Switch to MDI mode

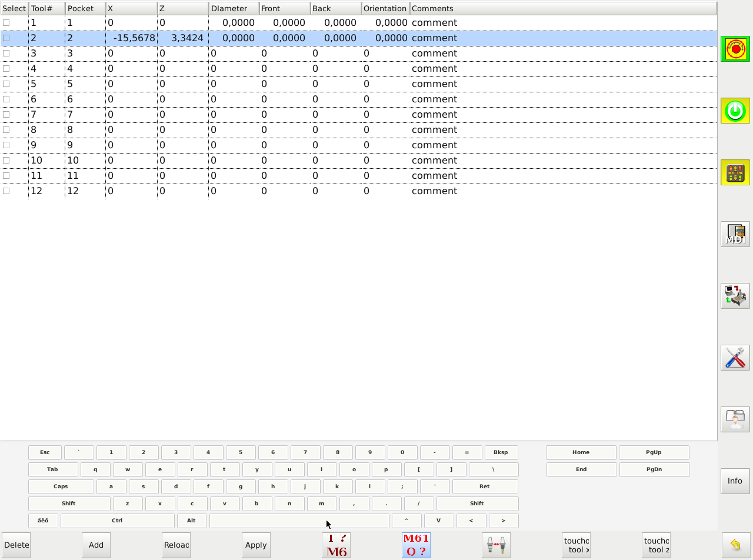pos(735,234)
